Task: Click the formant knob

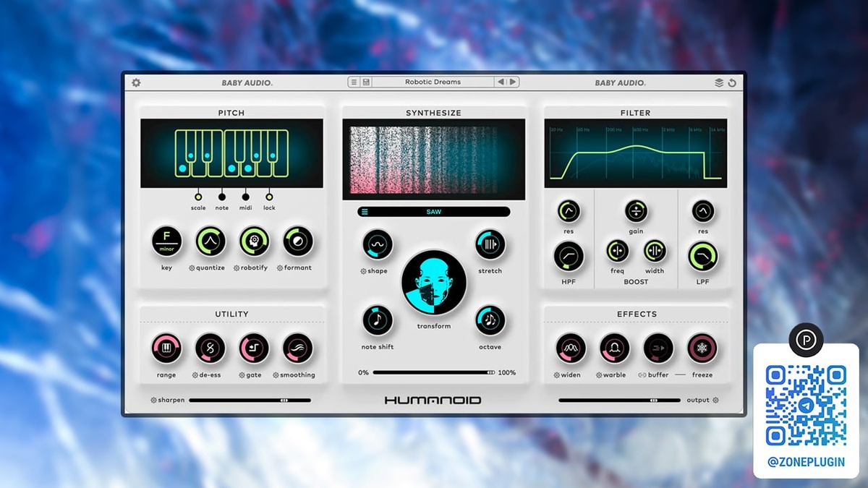Action: [298, 241]
